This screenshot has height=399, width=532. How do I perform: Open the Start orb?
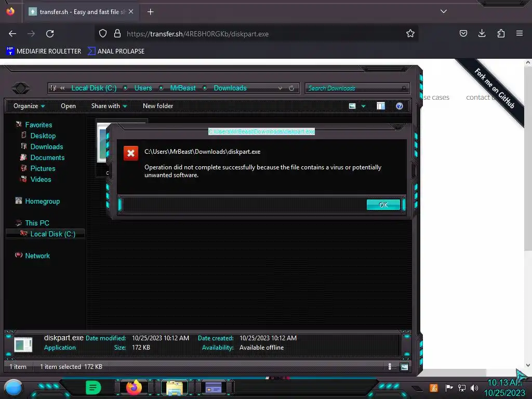click(x=14, y=388)
